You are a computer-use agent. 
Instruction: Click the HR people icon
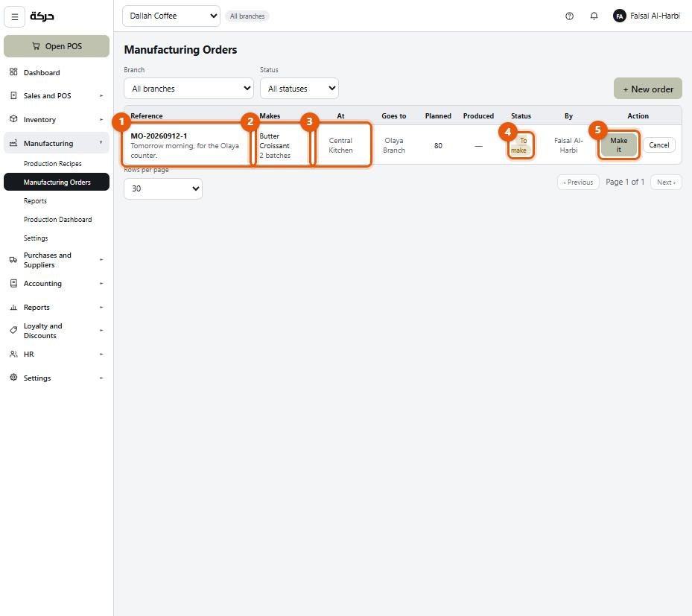click(x=13, y=354)
